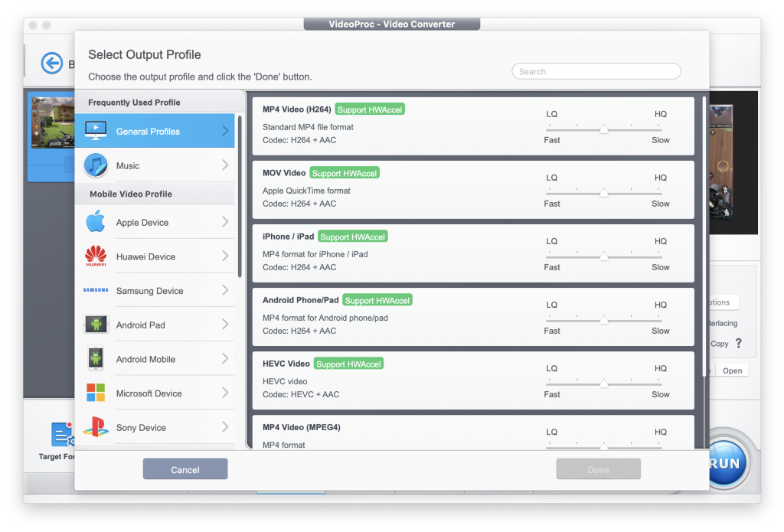Click 'Codec: HEVC + AAC' text
This screenshot has height=532, width=784.
[301, 394]
